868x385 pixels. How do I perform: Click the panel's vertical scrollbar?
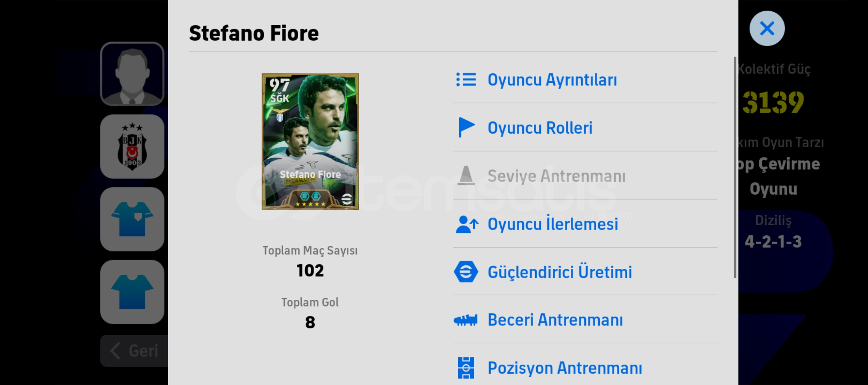point(735,167)
